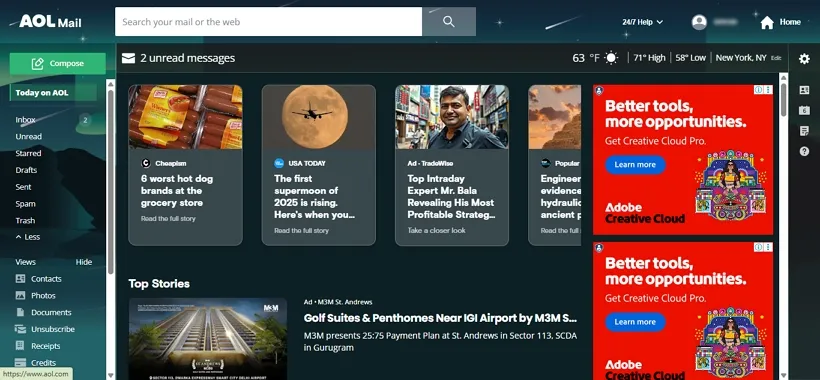
Task: Click the help question mark icon
Action: [804, 151]
